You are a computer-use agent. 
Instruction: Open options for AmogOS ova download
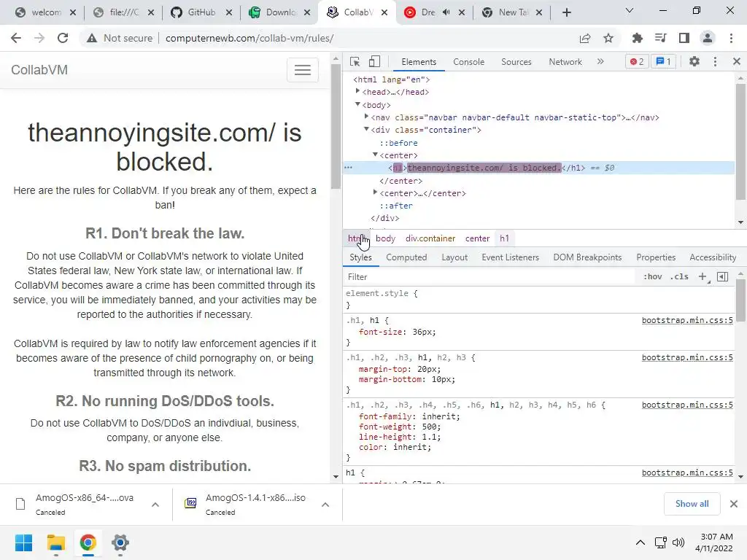pos(155,505)
